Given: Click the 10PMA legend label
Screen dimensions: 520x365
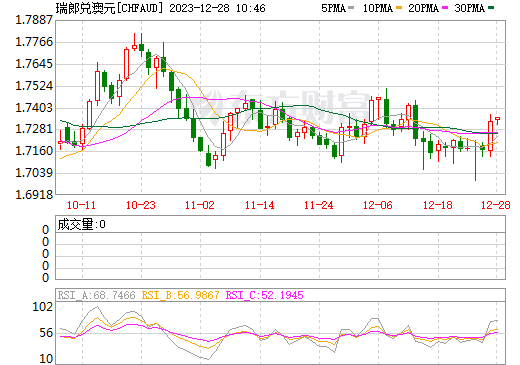Looking at the screenshot, I should coord(378,8).
